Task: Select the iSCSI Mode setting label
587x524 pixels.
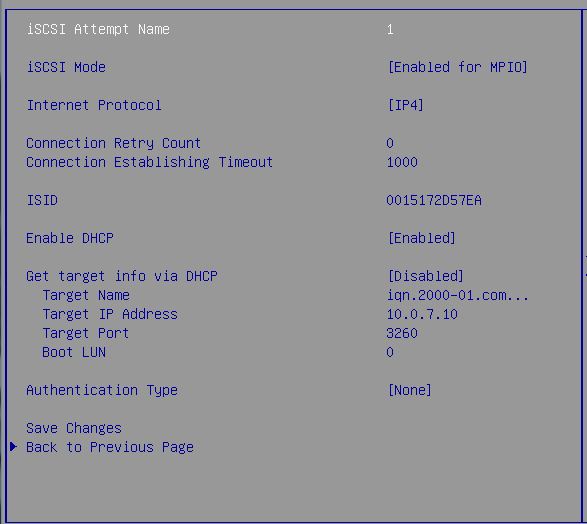Action: (66, 67)
